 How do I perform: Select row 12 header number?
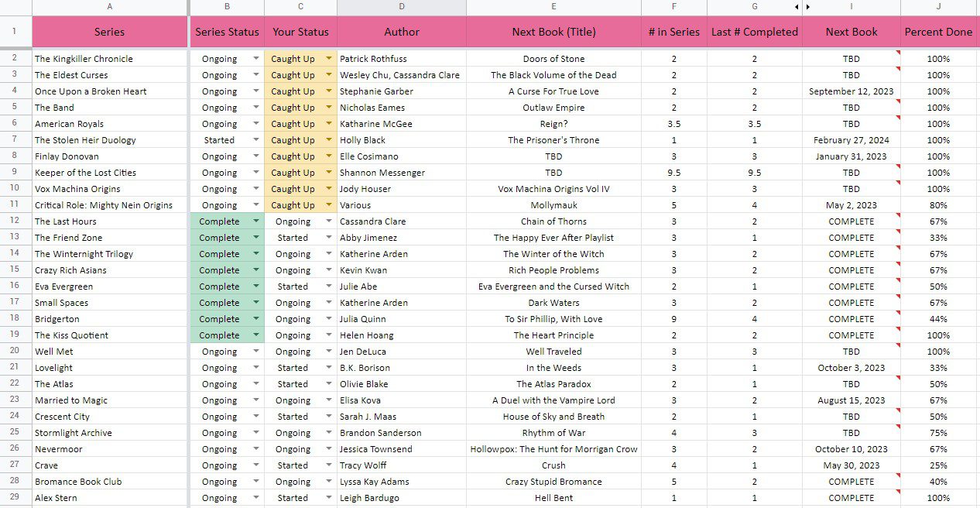[x=15, y=221]
